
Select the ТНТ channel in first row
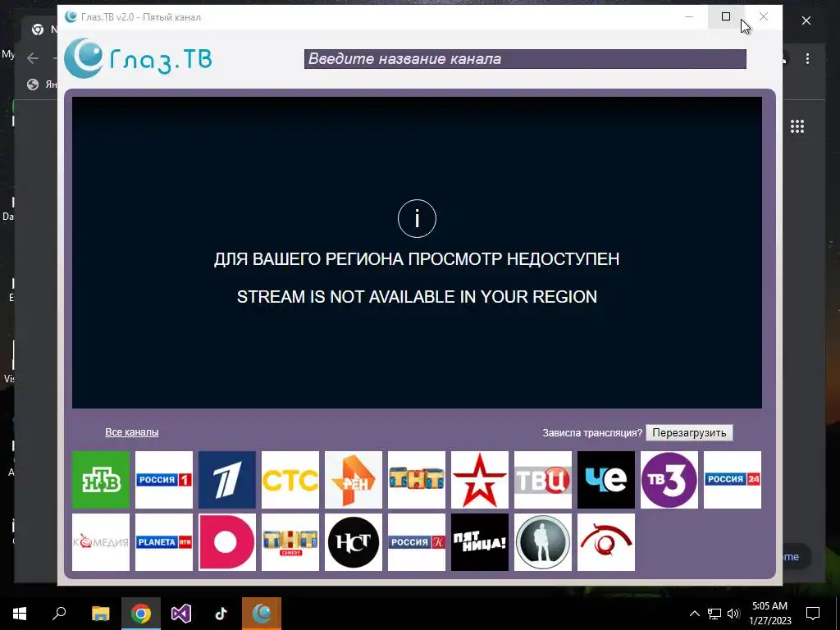pyautogui.click(x=417, y=479)
